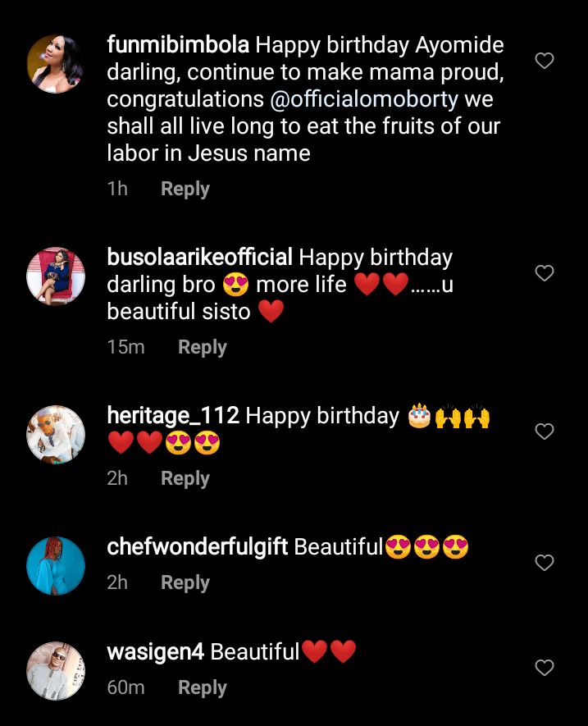Image resolution: width=588 pixels, height=726 pixels.
Task: Tap the heritage_112 username
Action: click(x=172, y=416)
